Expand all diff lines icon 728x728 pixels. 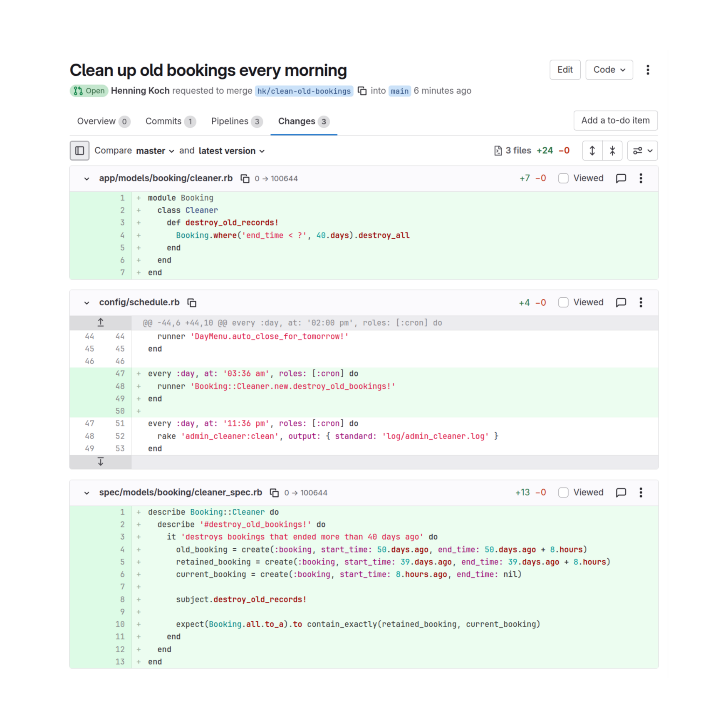592,151
